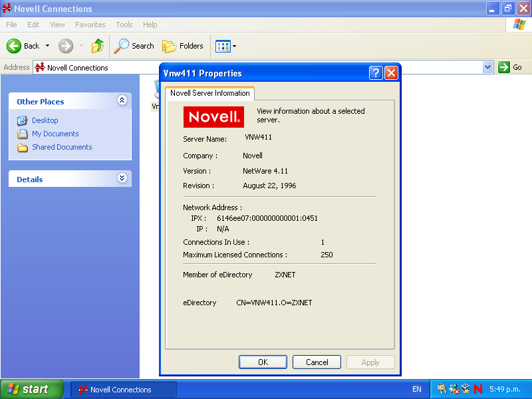The width and height of the screenshot is (532, 399).
Task: Click the Windows flag logo icon
Action: pos(519,25)
